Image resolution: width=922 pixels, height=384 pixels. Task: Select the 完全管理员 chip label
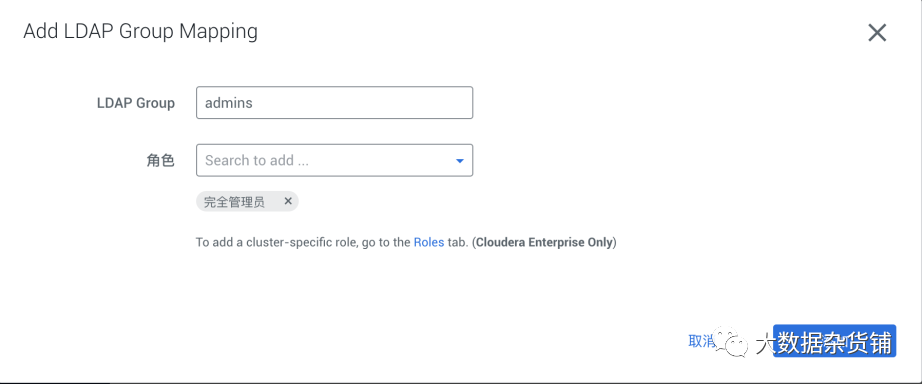pyautogui.click(x=234, y=202)
